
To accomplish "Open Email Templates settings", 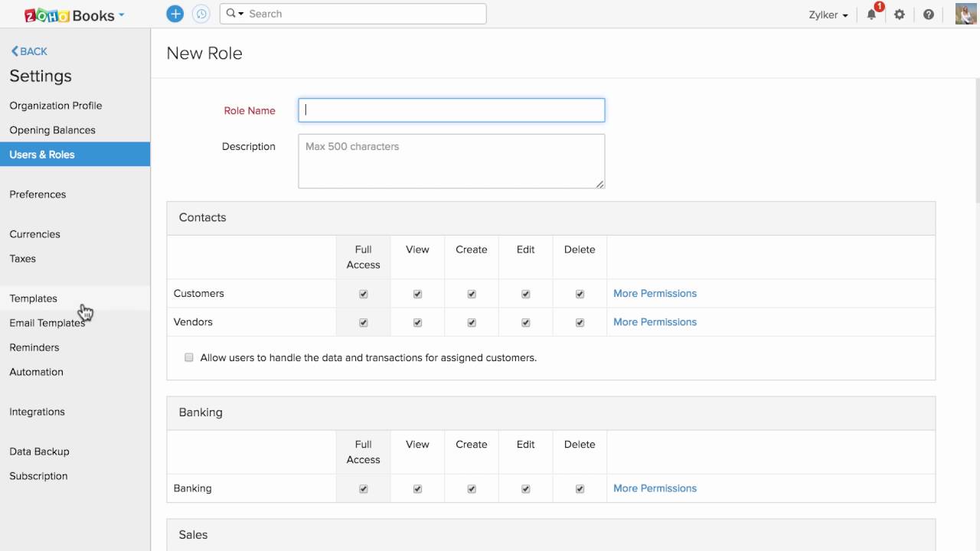I will tap(47, 323).
